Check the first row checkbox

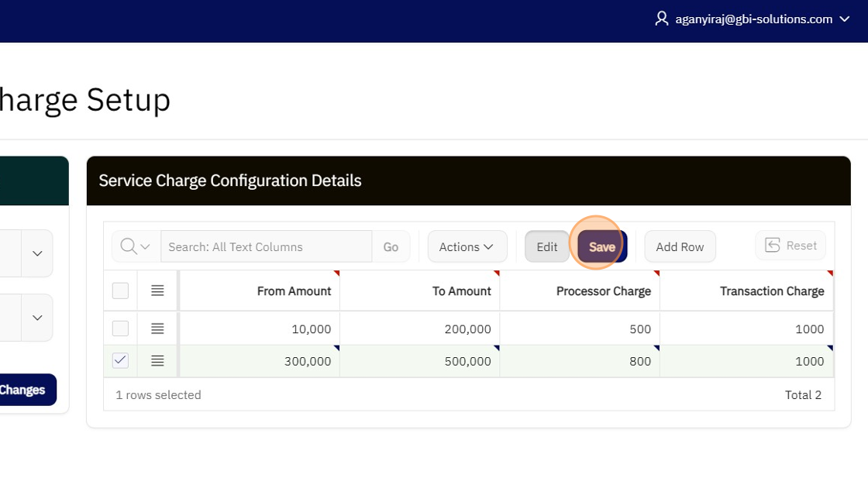120,328
